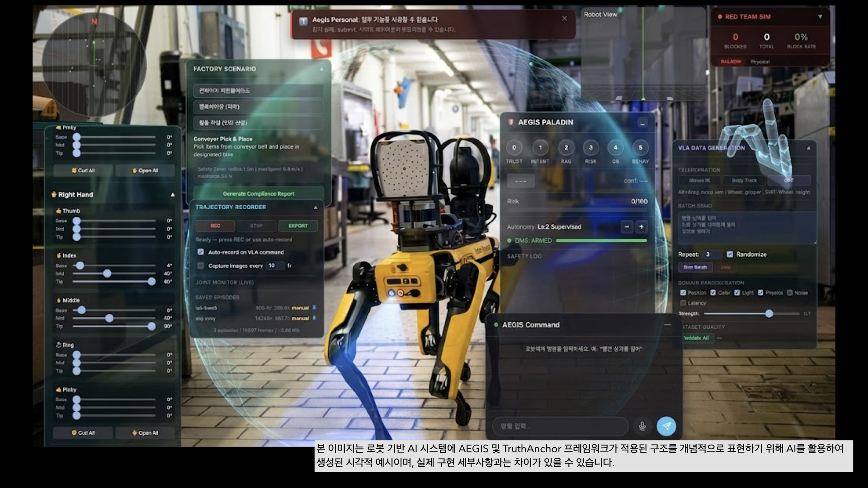
Task: Click the Right Hand panel hand icon
Action: click(x=54, y=195)
